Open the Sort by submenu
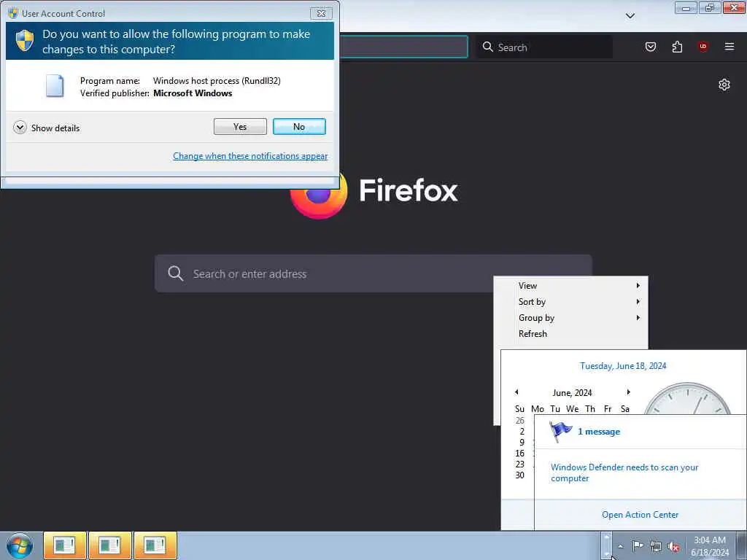The height and width of the screenshot is (560, 747). 570,302
